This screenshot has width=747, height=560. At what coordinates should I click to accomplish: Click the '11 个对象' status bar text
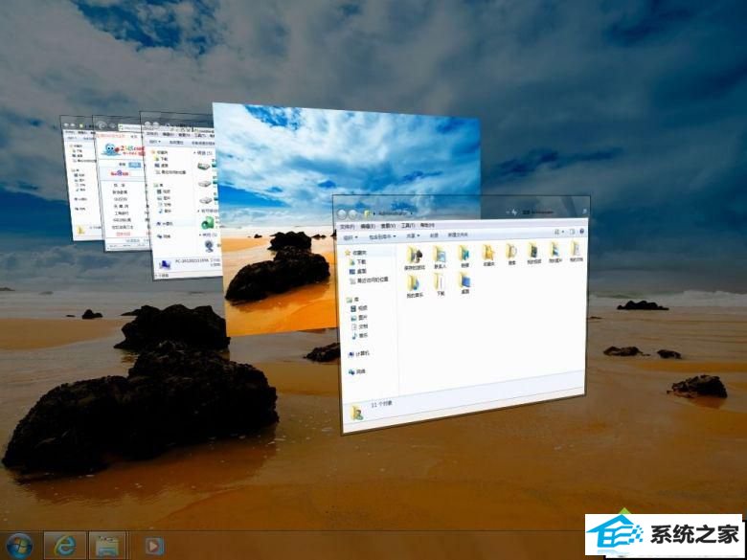pyautogui.click(x=381, y=404)
